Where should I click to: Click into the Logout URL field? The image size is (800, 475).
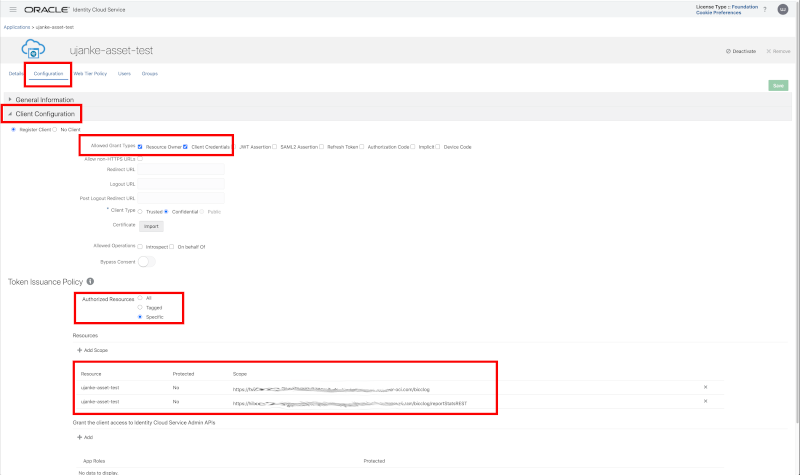(181, 184)
